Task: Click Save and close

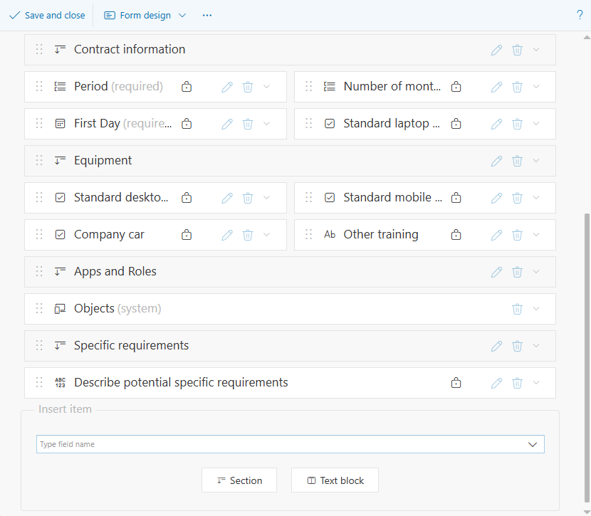Action: (x=47, y=15)
